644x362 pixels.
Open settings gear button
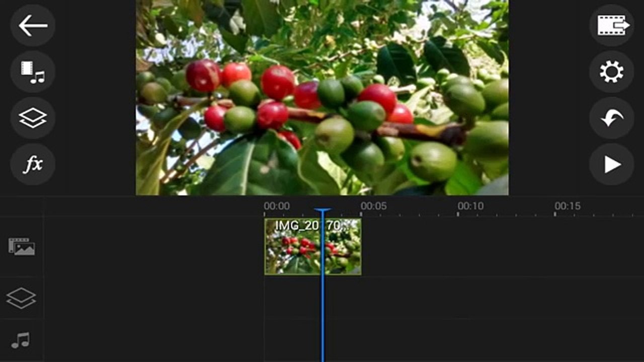pos(612,72)
